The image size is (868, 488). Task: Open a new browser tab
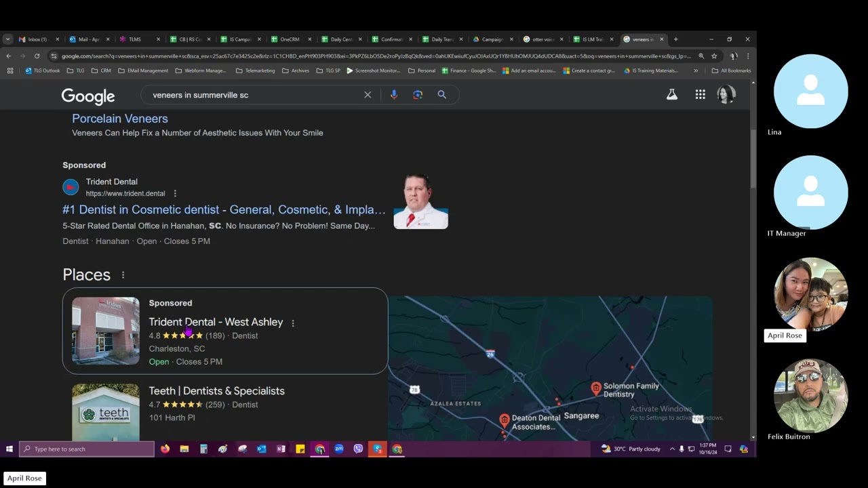(675, 39)
